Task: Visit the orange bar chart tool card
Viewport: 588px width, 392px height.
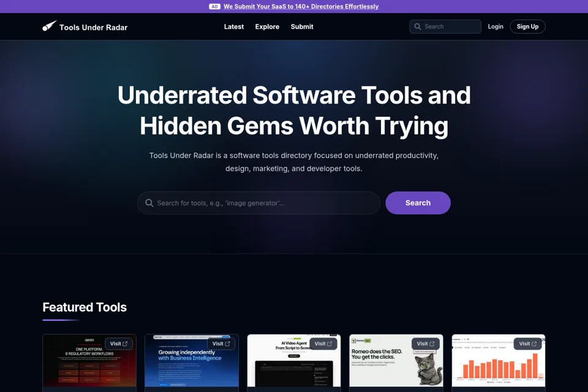Action: 527,344
